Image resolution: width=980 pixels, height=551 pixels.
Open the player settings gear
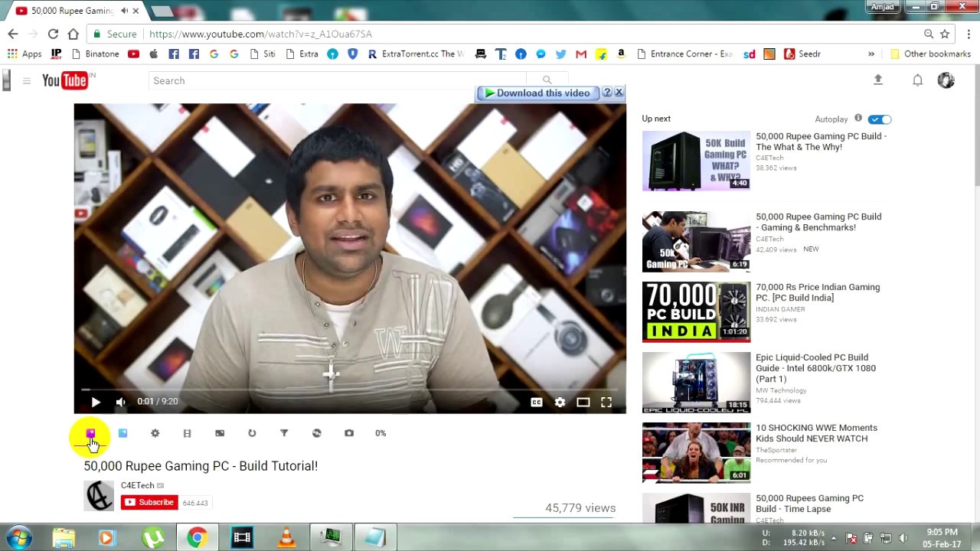(560, 402)
